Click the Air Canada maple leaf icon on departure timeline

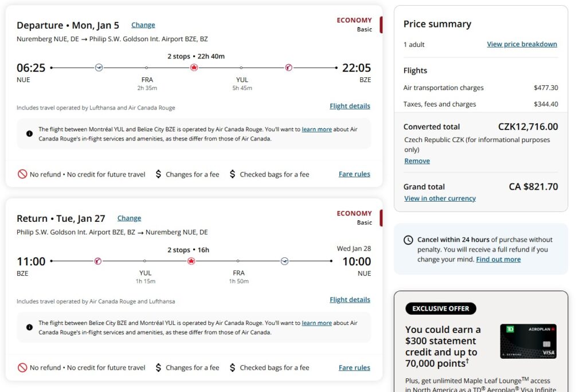point(194,68)
